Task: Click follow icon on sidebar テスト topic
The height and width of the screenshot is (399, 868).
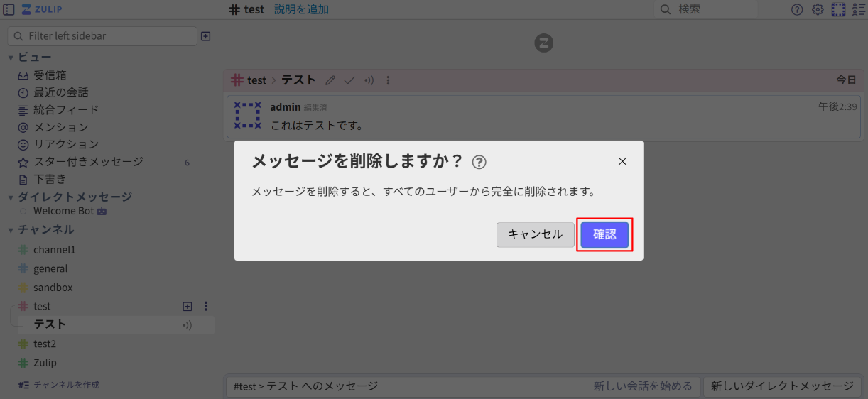Action: 188,325
